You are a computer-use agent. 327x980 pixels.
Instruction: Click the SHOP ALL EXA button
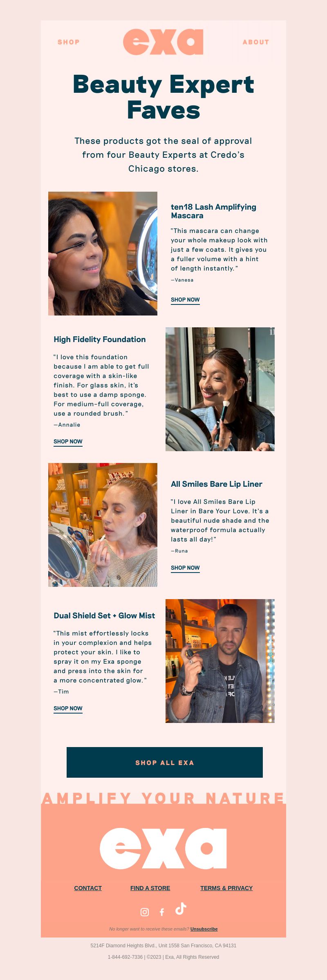coord(165,763)
